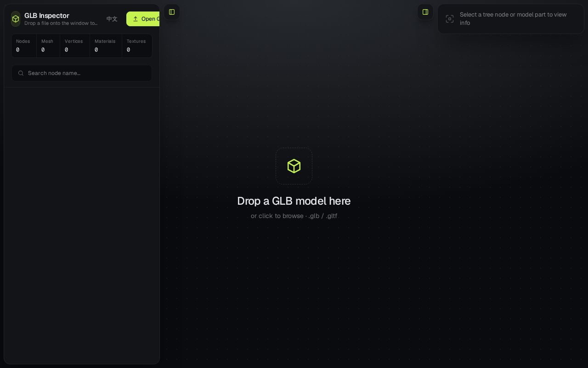Focus the Search node name field

coord(82,73)
